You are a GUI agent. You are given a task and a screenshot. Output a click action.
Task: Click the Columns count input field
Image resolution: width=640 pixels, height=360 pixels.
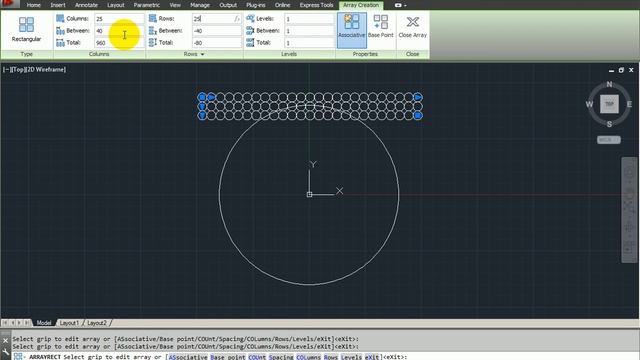tap(119, 19)
